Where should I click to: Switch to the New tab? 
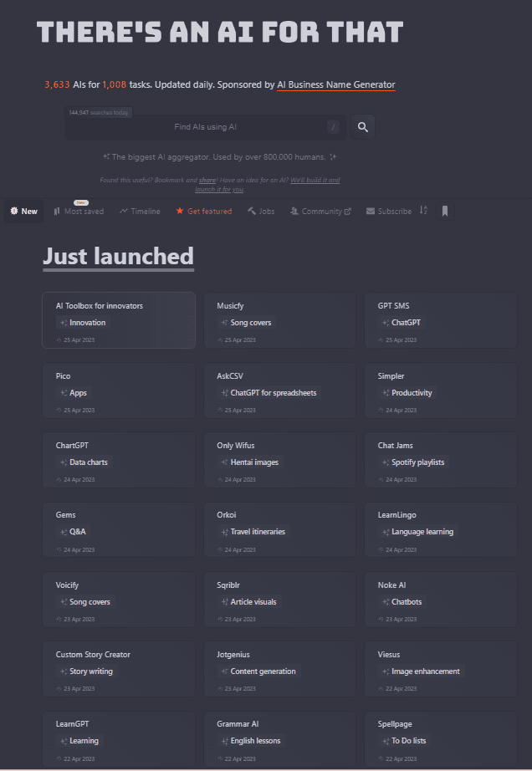(23, 212)
